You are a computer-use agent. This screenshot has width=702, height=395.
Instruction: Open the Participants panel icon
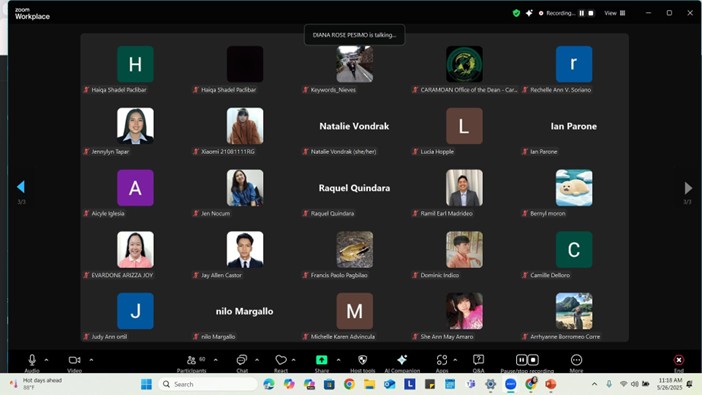(x=192, y=360)
